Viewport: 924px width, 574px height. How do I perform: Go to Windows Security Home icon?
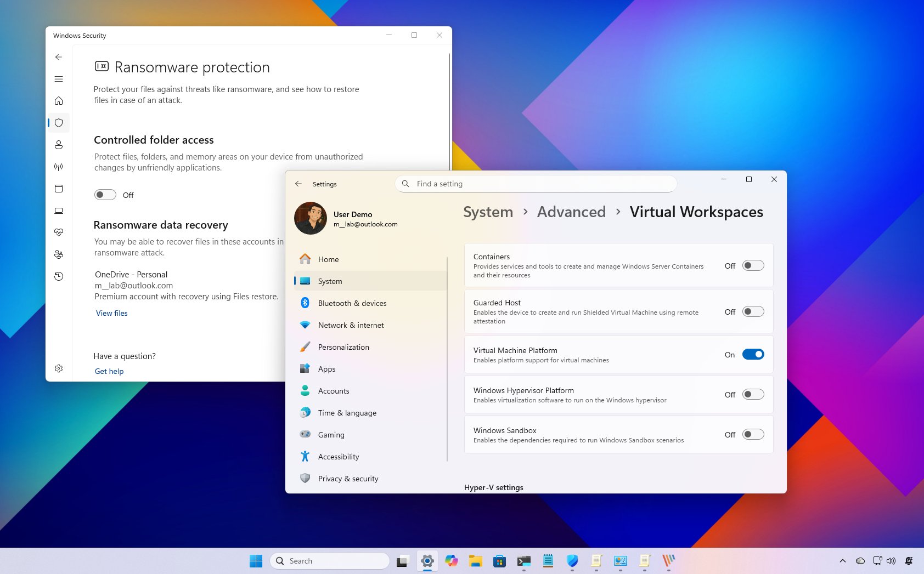pos(59,101)
